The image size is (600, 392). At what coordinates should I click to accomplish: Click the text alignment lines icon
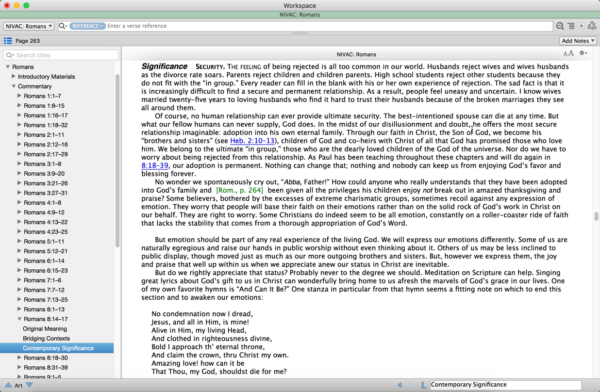tap(571, 26)
